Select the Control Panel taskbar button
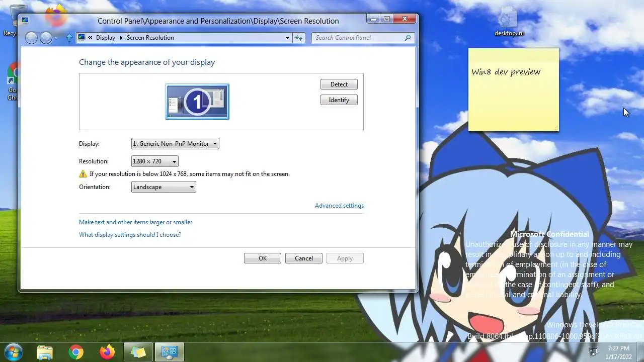The height and width of the screenshot is (362, 644). point(170,352)
